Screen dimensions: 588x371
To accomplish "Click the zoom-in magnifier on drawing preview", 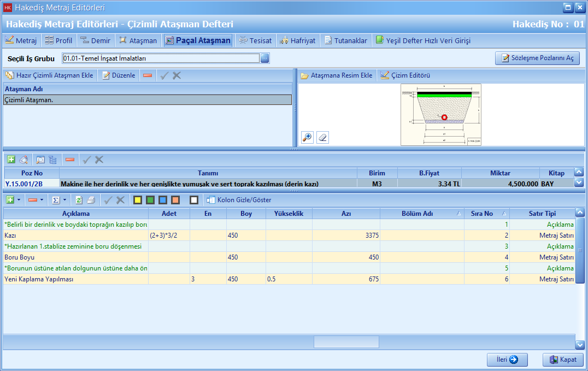I will pyautogui.click(x=307, y=137).
